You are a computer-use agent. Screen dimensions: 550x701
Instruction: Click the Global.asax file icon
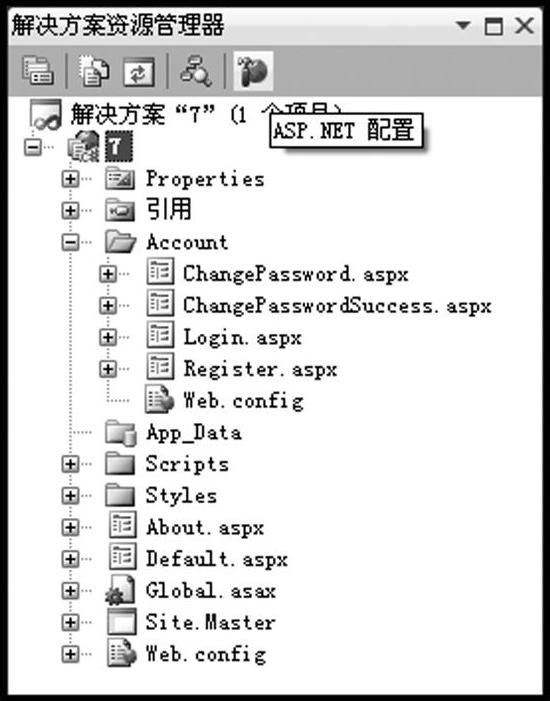120,591
